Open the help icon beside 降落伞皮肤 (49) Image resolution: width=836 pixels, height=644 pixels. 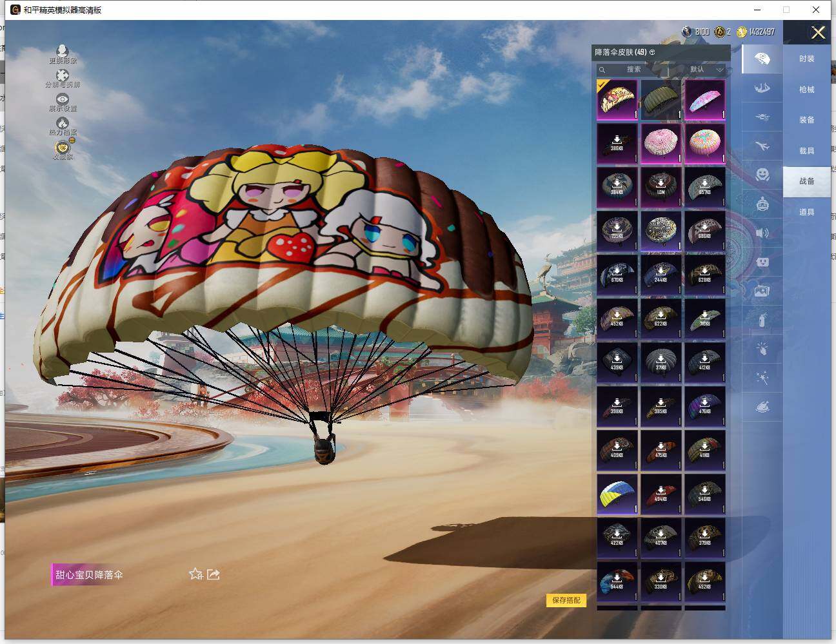652,52
